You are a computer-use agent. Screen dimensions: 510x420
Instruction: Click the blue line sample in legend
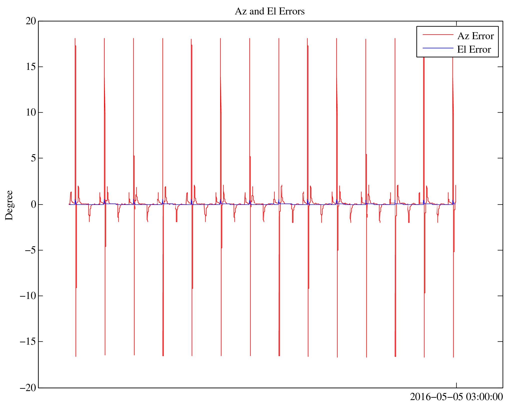pos(438,48)
